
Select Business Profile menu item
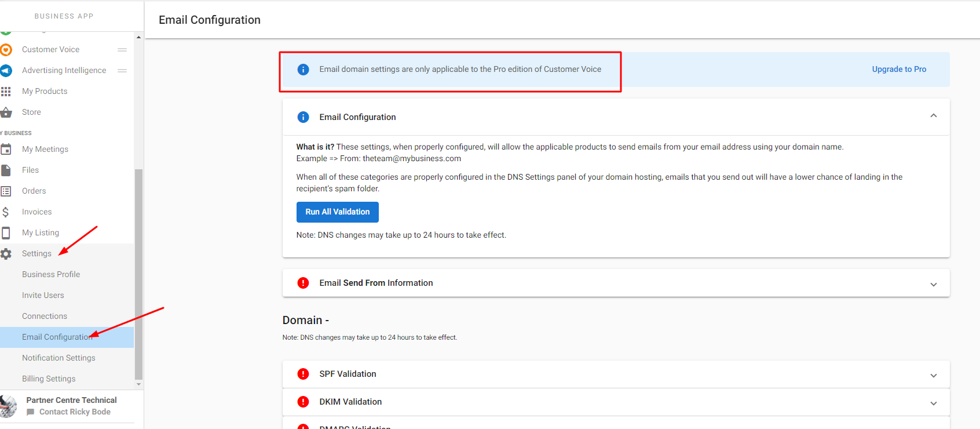tap(51, 274)
